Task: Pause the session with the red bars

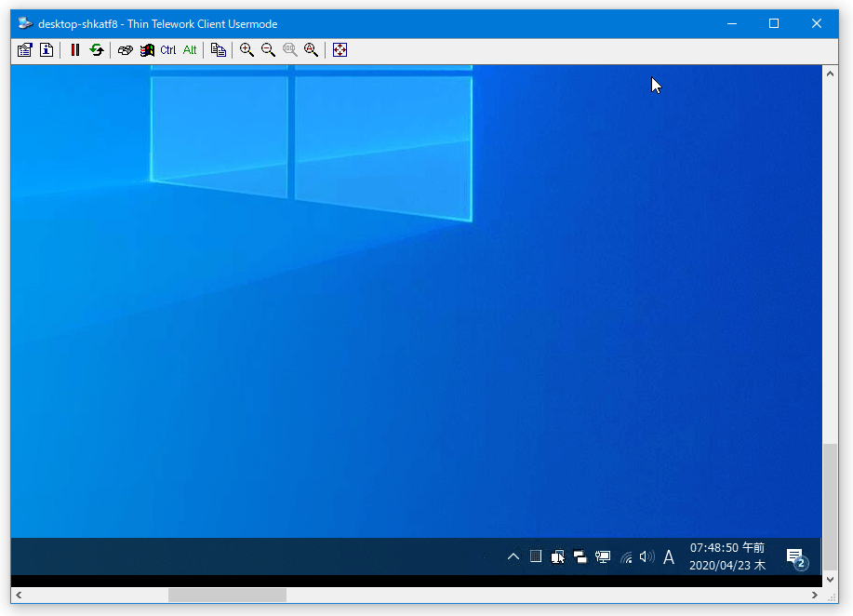Action: pyautogui.click(x=75, y=50)
